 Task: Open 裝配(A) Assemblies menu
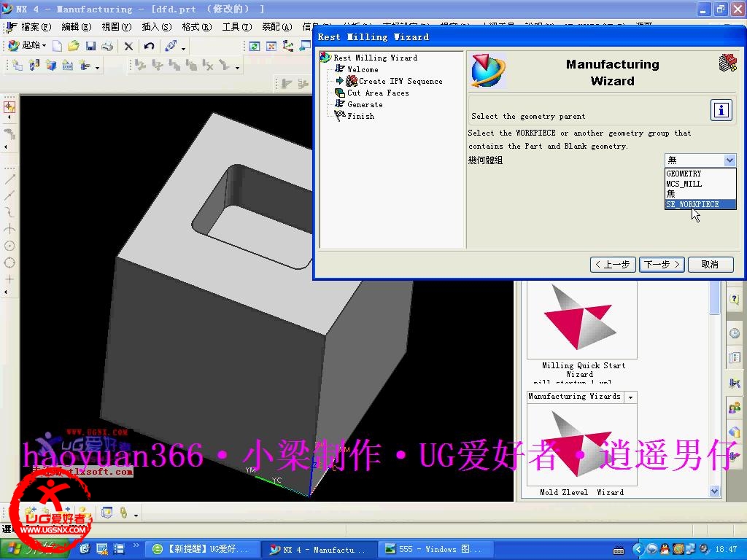tap(276, 27)
